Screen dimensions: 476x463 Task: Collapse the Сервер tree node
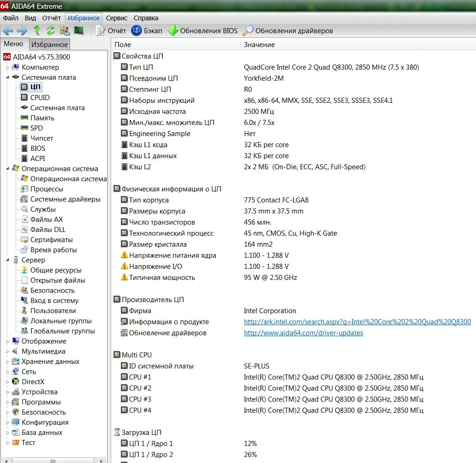[7, 260]
